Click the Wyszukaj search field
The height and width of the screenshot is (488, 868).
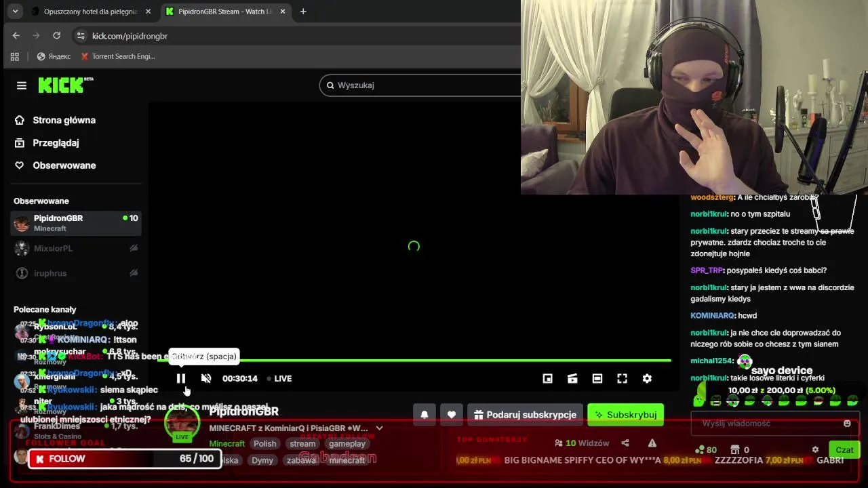pyautogui.click(x=420, y=85)
